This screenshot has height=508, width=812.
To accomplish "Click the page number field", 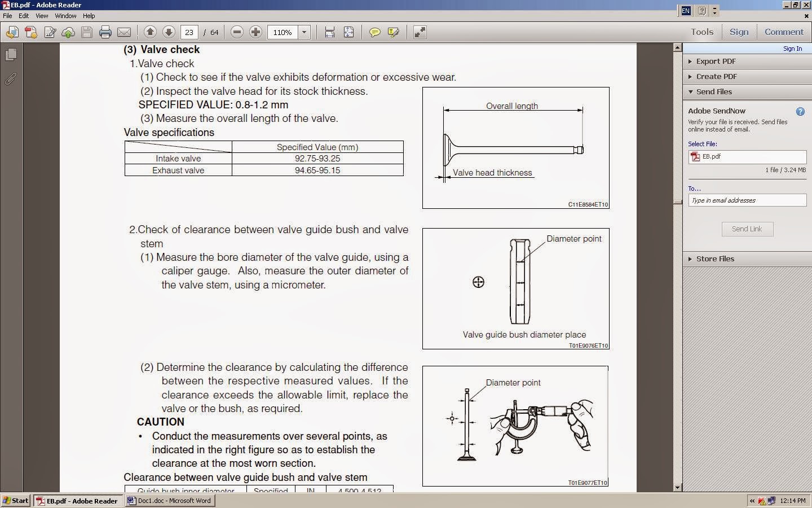I will point(189,32).
